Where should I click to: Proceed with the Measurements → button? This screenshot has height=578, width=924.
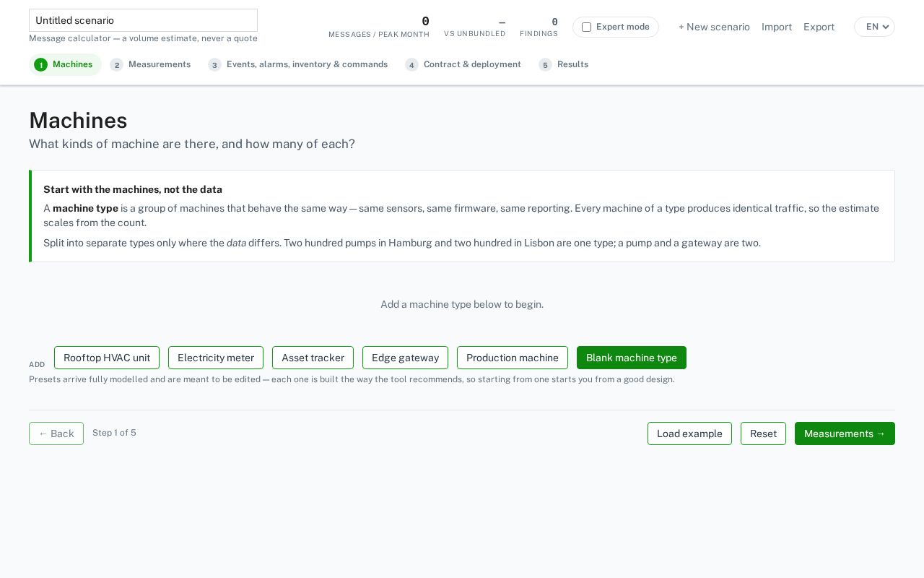point(845,433)
